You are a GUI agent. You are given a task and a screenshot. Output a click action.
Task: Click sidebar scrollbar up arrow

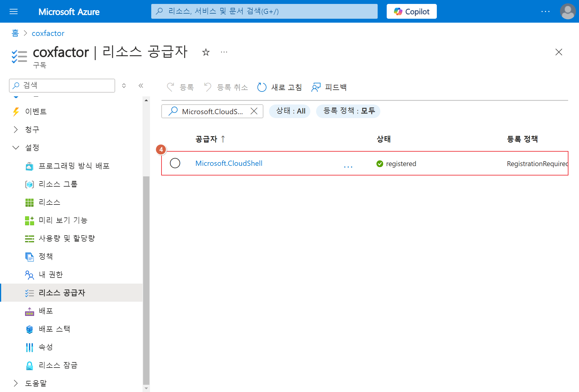tap(146, 100)
